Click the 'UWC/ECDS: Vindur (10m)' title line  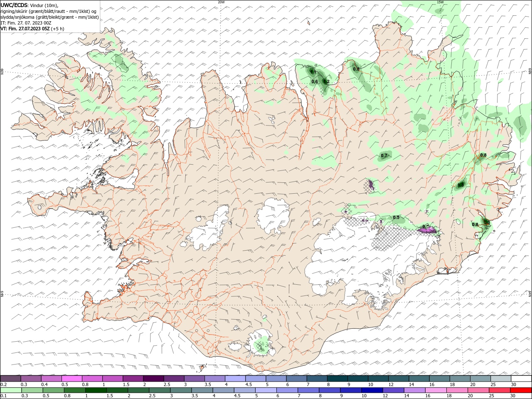click(x=30, y=5)
